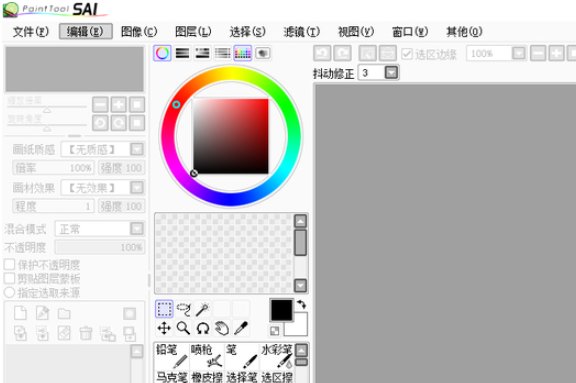Click the delete layer trash icon

click(86, 333)
